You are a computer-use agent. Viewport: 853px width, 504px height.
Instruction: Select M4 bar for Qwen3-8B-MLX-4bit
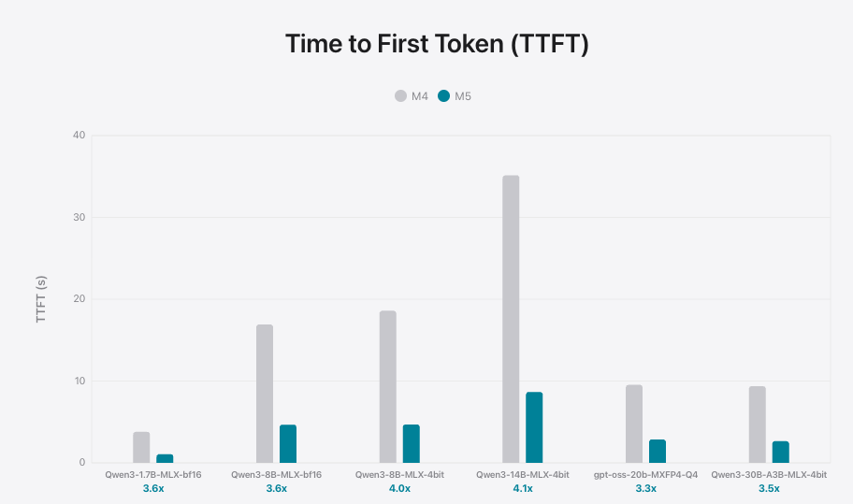[x=387, y=386]
